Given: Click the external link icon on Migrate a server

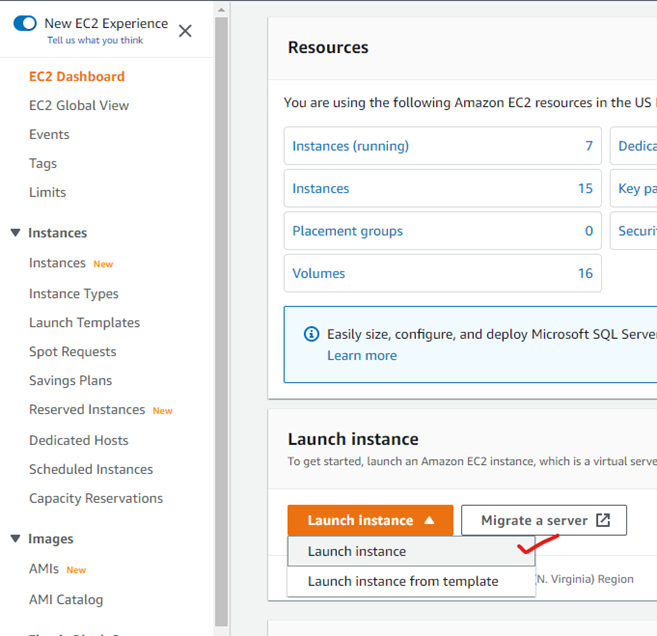Looking at the screenshot, I should 603,520.
